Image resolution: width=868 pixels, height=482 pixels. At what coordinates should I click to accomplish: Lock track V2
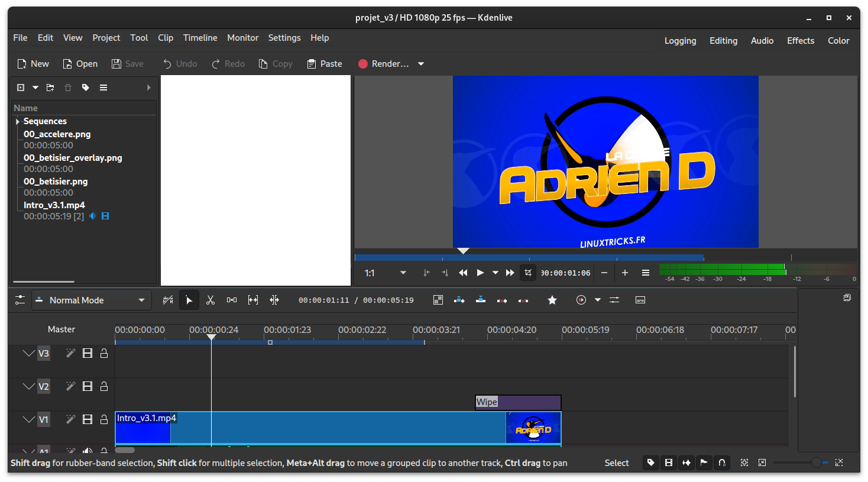click(104, 387)
